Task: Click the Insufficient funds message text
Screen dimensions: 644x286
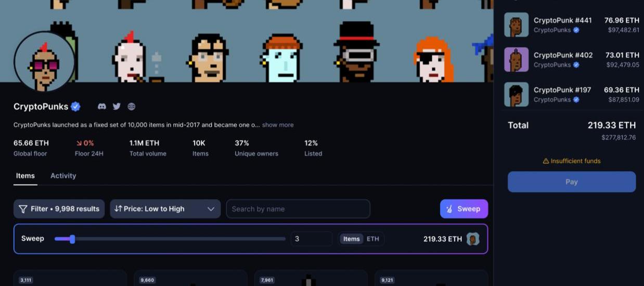Action: pyautogui.click(x=575, y=161)
